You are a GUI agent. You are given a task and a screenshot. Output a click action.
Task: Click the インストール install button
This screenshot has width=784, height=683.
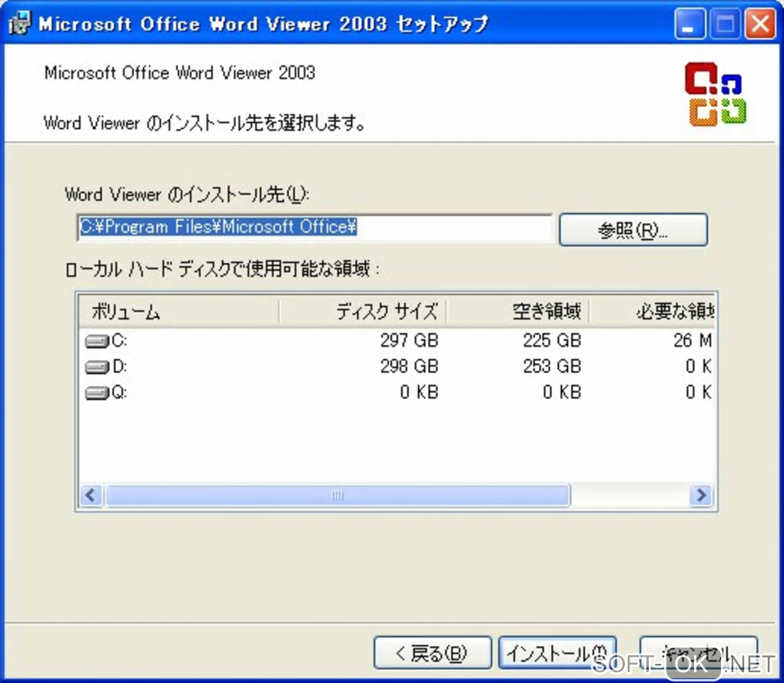557,652
